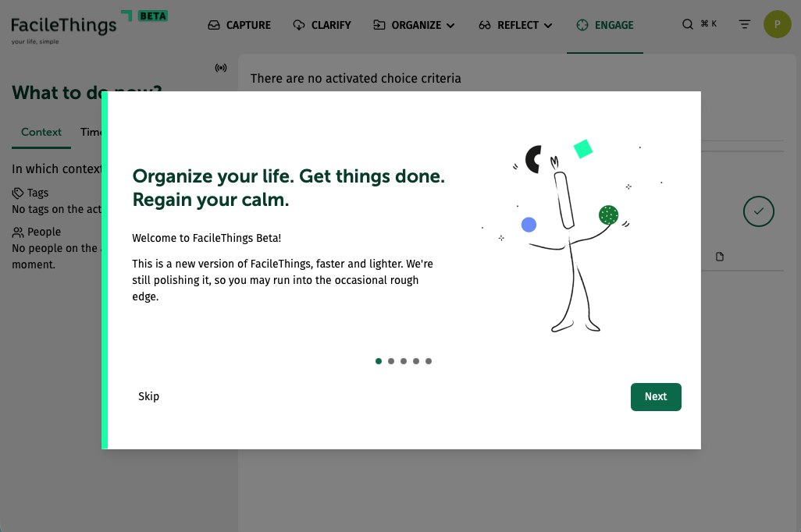Skip the welcome tour

click(148, 396)
